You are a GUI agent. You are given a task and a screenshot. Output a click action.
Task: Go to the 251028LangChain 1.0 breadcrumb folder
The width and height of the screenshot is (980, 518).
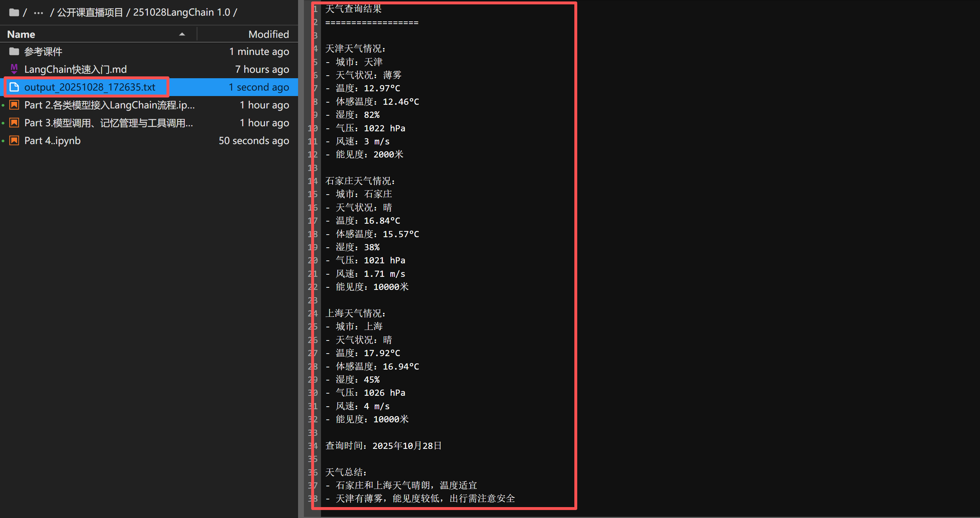(x=181, y=13)
